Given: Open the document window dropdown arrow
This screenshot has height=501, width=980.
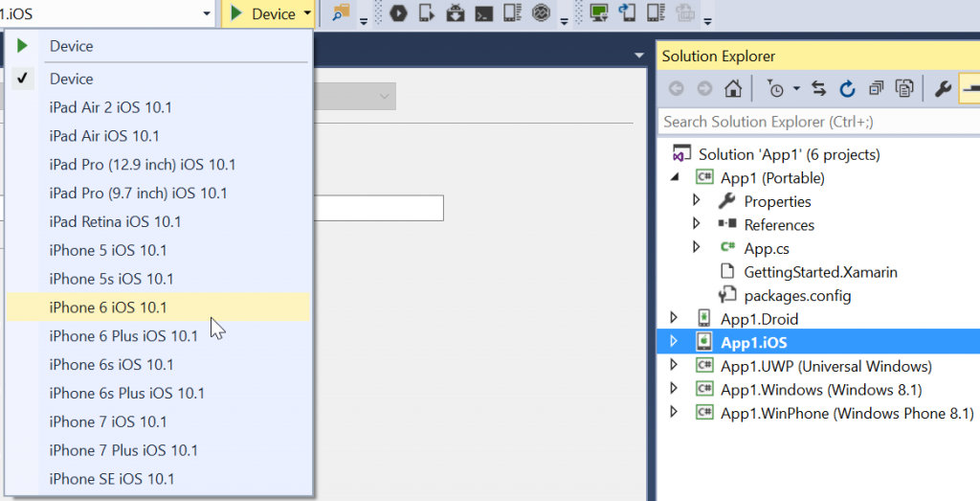Looking at the screenshot, I should tap(638, 56).
